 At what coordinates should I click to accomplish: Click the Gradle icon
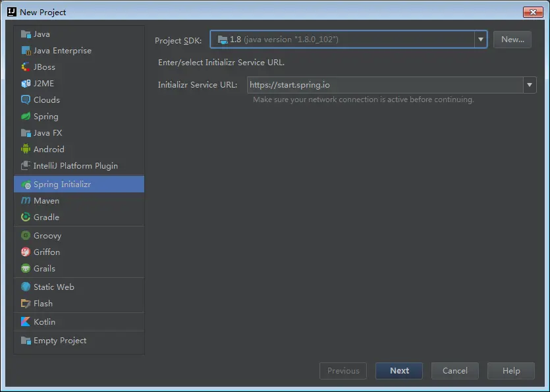(26, 217)
